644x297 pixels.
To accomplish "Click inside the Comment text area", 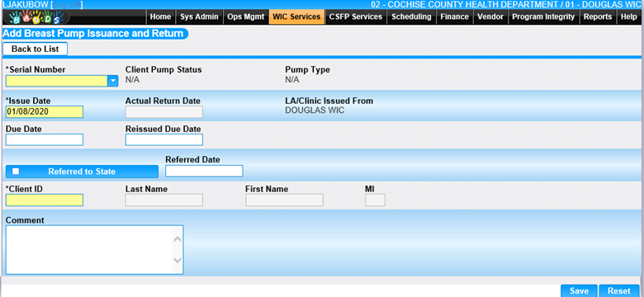I will pos(89,249).
